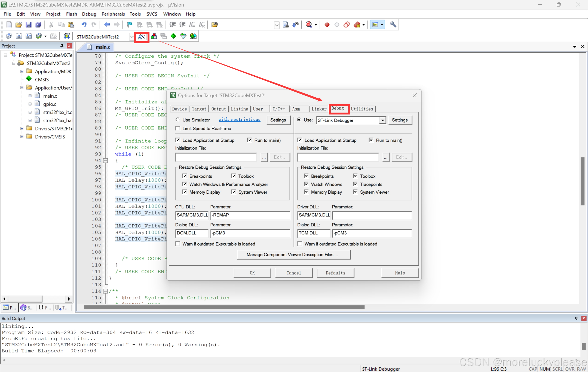Viewport: 588px width, 372px height.
Task: Click the CPU DLL Parameter -REMAP field
Action: (x=250, y=215)
